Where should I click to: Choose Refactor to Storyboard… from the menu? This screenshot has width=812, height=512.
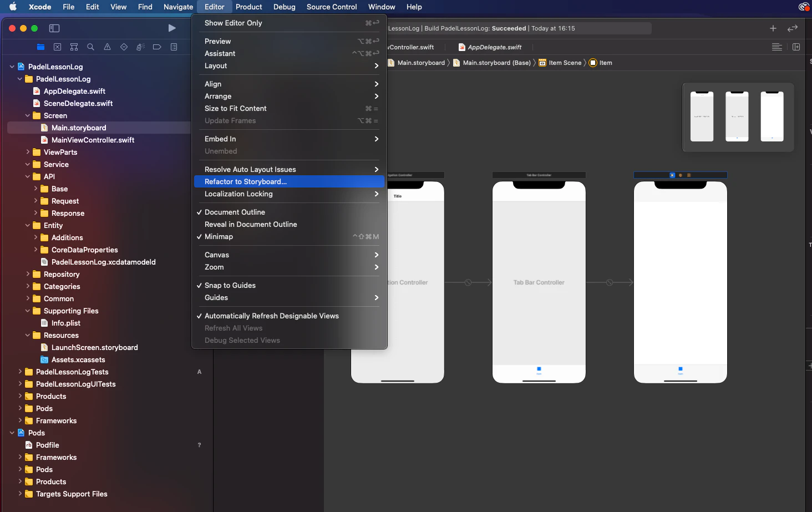[x=245, y=182]
